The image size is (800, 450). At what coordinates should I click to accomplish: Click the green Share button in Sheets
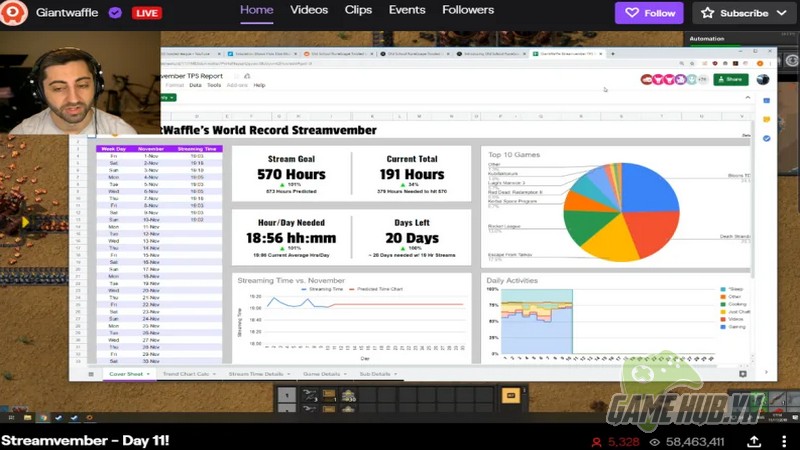pos(731,79)
